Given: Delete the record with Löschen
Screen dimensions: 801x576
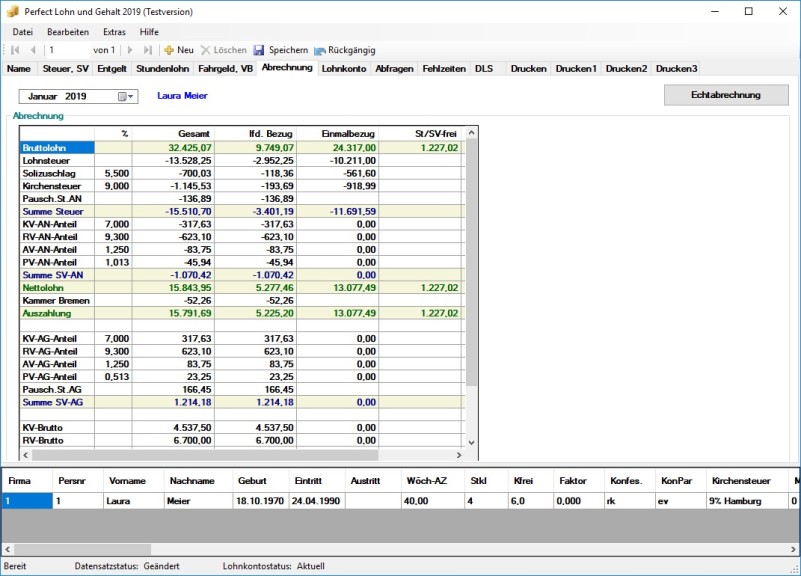Looking at the screenshot, I should (x=224, y=50).
